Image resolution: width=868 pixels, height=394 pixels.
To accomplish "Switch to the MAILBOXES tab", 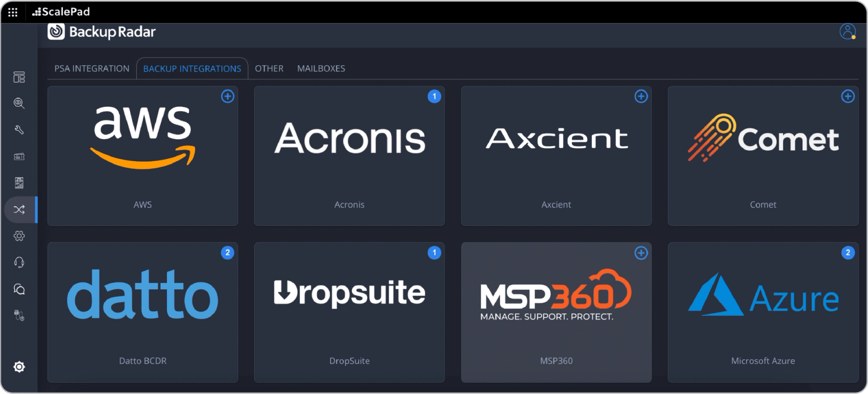I will (321, 68).
